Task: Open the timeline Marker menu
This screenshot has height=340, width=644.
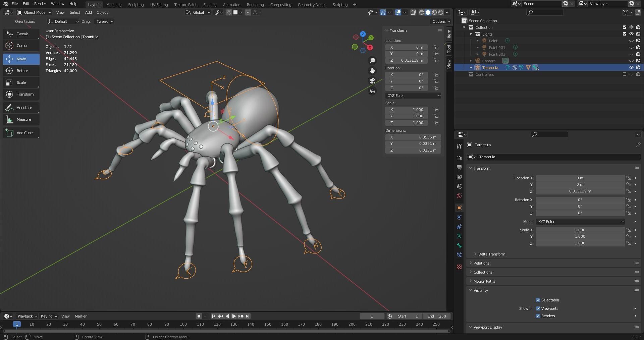Action: point(80,316)
